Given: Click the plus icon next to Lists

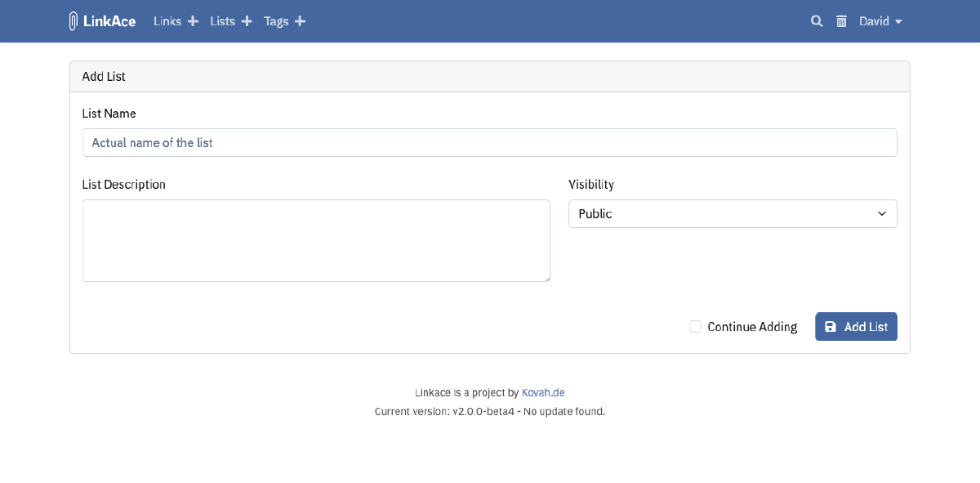Looking at the screenshot, I should [247, 20].
